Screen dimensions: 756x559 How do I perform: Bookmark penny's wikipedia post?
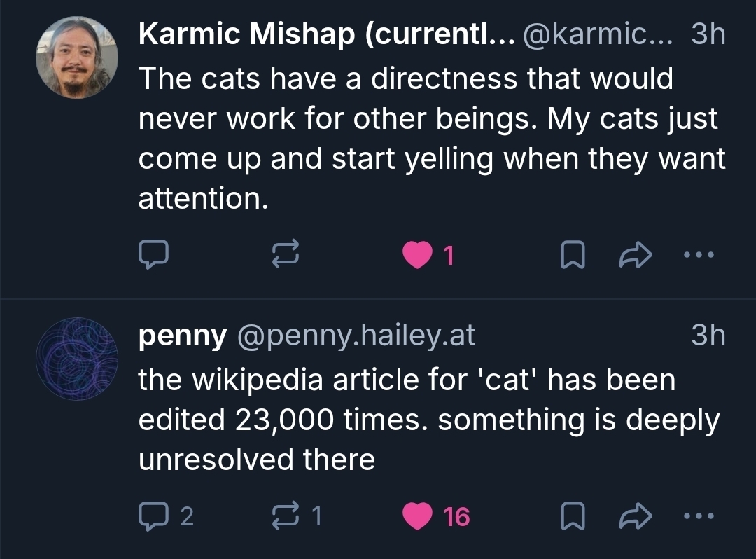[x=573, y=517]
